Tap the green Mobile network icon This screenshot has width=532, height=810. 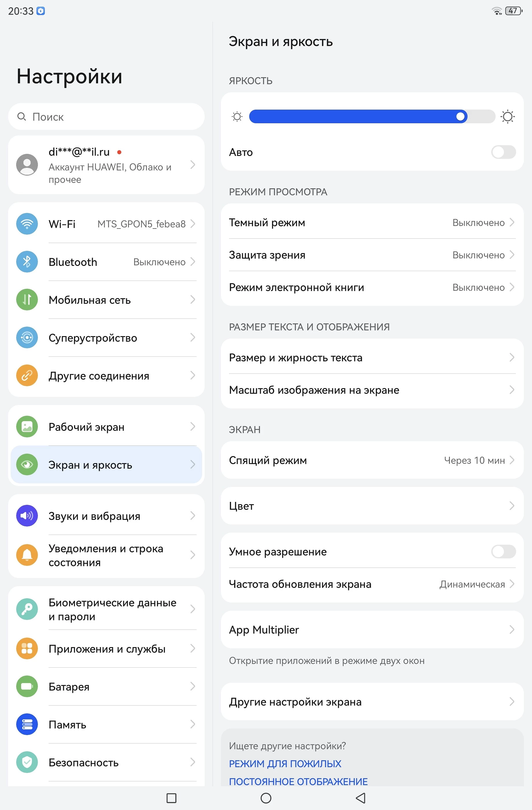[x=27, y=299]
